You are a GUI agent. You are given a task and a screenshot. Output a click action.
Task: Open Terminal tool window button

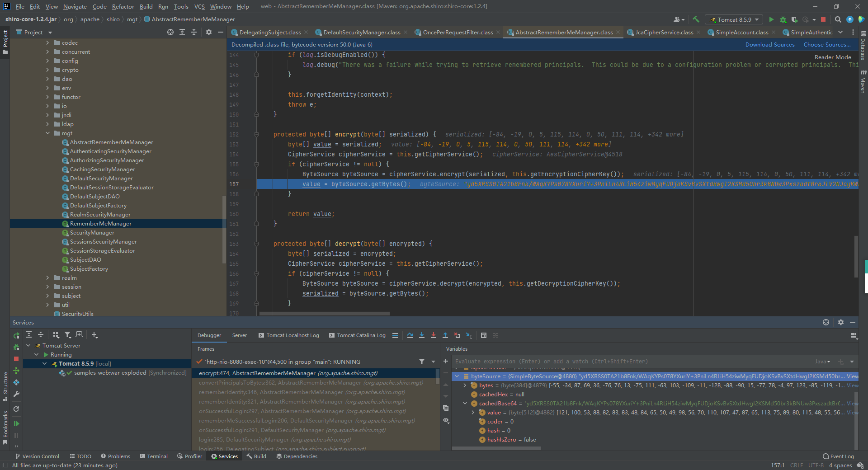154,456
